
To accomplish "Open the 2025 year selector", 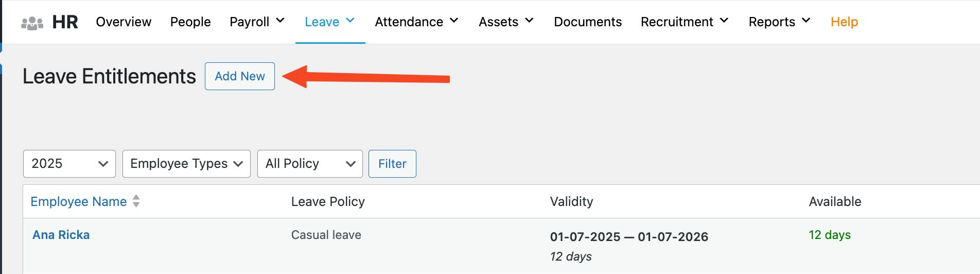I will pyautogui.click(x=69, y=164).
